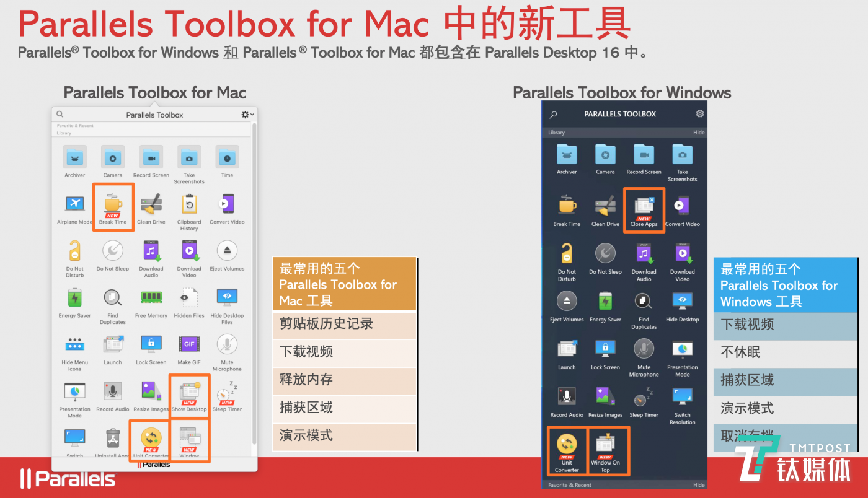Select the "不休眠" table row

(x=786, y=352)
